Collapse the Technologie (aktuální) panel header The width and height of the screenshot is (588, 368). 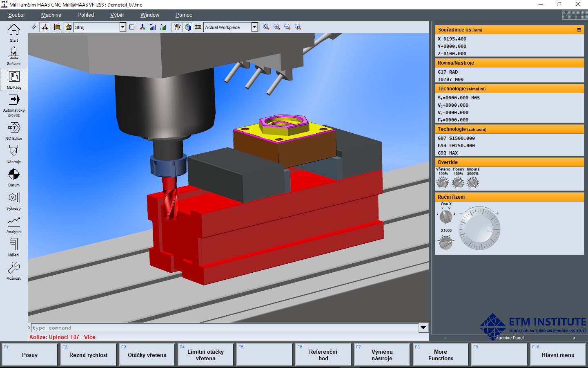click(x=509, y=89)
